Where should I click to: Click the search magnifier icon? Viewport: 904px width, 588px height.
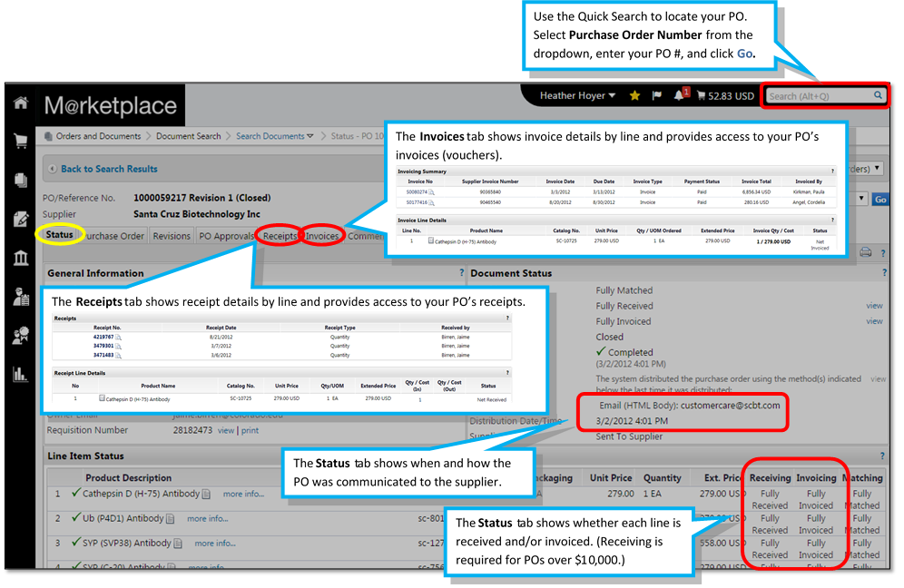coord(877,95)
